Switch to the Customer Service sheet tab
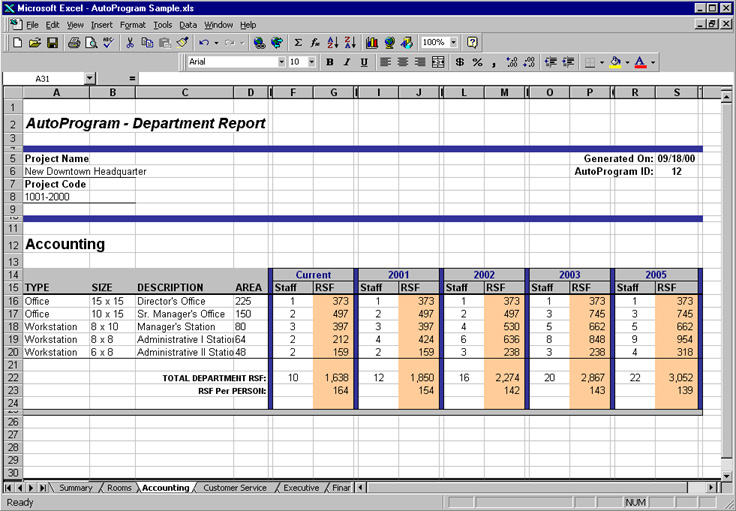The width and height of the screenshot is (736, 511). 235,488
